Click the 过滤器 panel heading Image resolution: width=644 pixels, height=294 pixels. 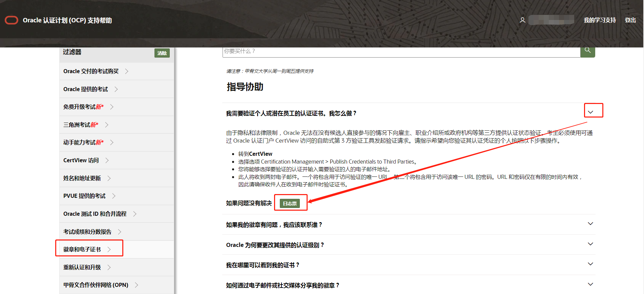pos(72,52)
